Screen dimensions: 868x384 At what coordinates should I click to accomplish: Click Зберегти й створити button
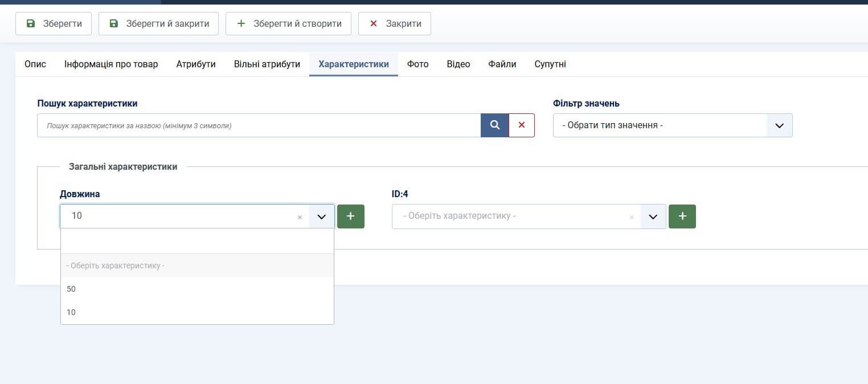click(x=288, y=24)
